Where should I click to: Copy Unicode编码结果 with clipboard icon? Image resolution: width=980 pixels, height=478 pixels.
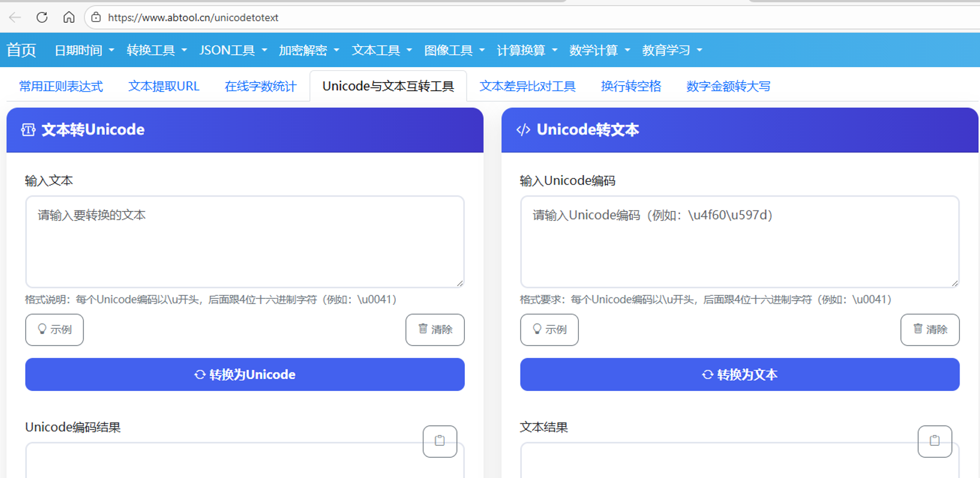click(440, 441)
